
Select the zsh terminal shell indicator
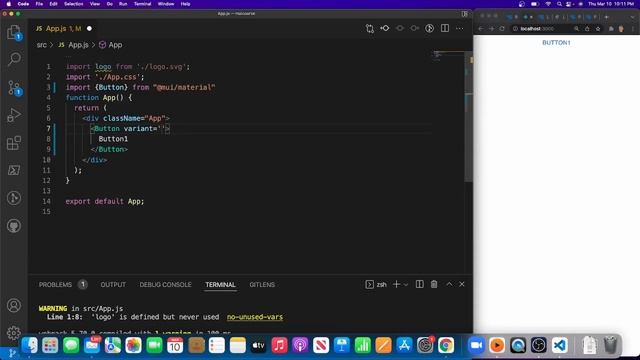click(x=376, y=284)
